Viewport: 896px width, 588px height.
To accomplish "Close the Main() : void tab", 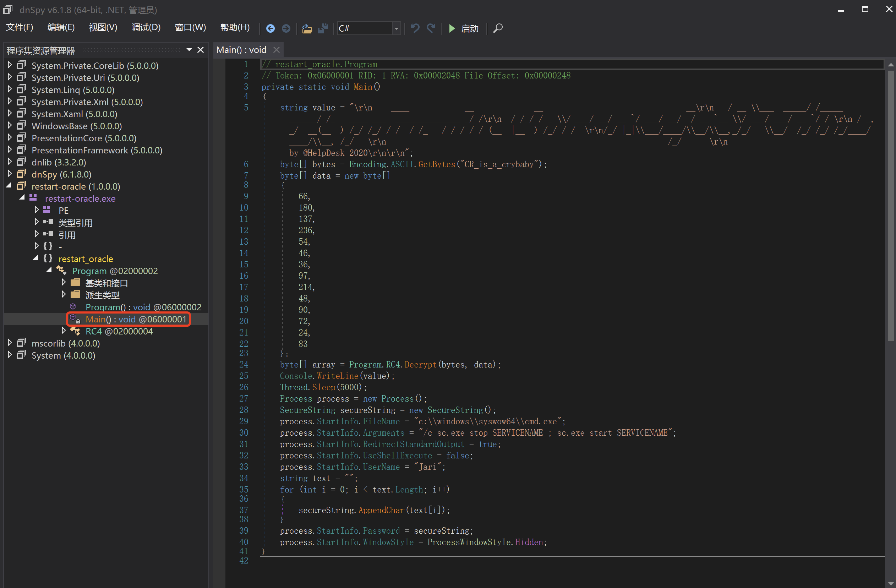I will [277, 50].
